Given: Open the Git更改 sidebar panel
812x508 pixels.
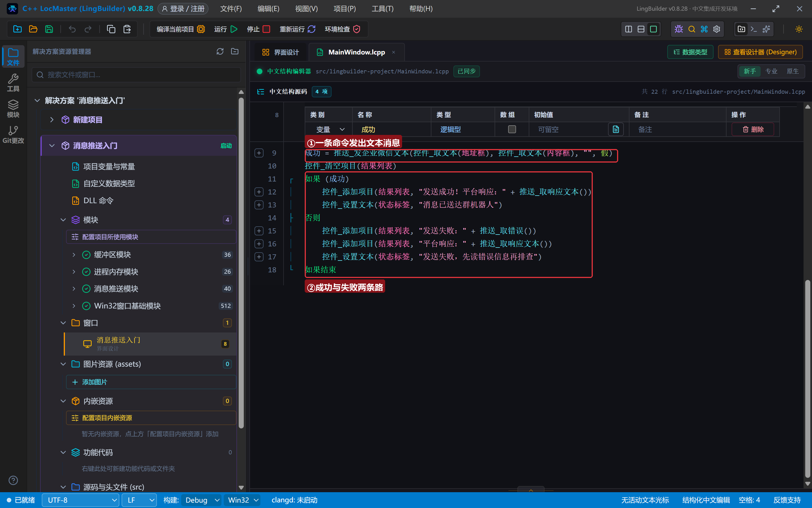Looking at the screenshot, I should (x=13, y=134).
